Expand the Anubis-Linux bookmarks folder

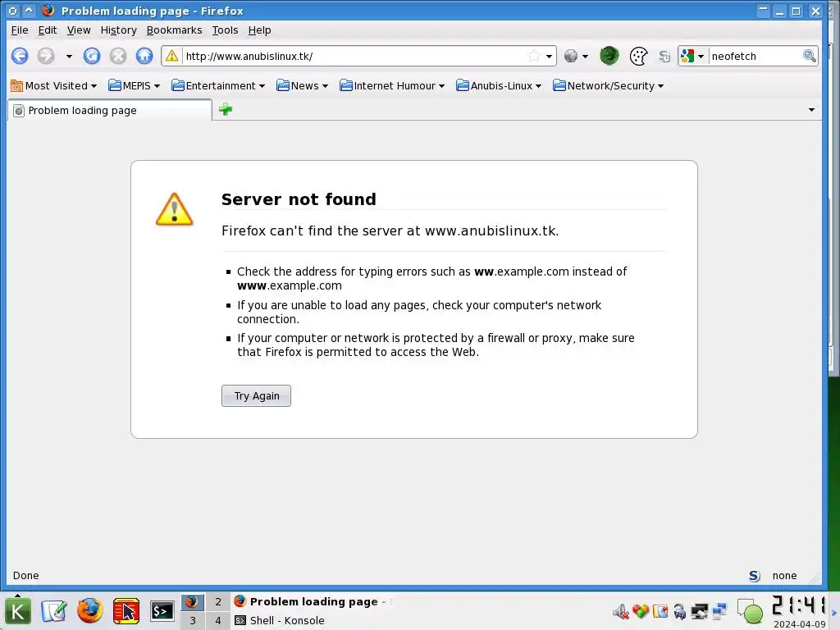click(x=499, y=85)
